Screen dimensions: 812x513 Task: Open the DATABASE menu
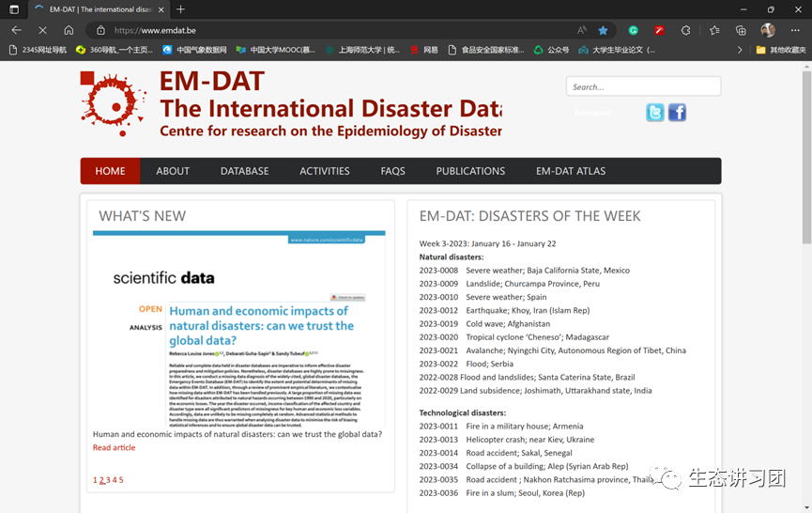244,171
